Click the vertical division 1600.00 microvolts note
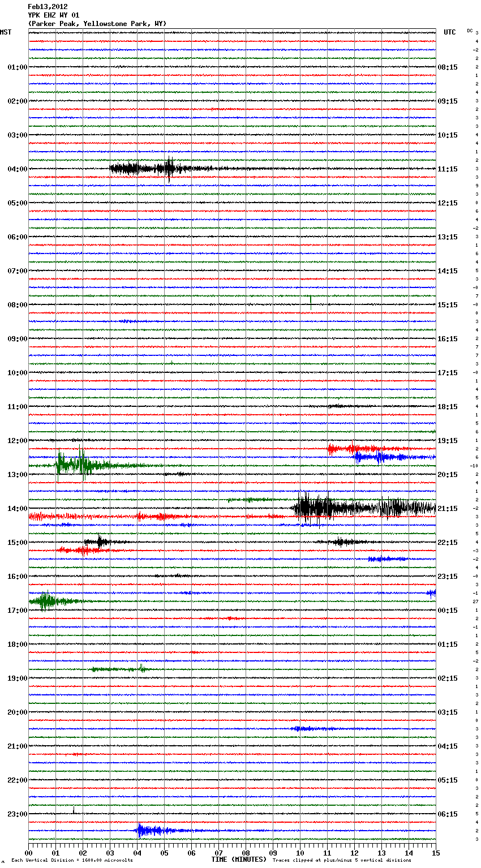This screenshot has width=481, height=868. pyautogui.click(x=72, y=861)
